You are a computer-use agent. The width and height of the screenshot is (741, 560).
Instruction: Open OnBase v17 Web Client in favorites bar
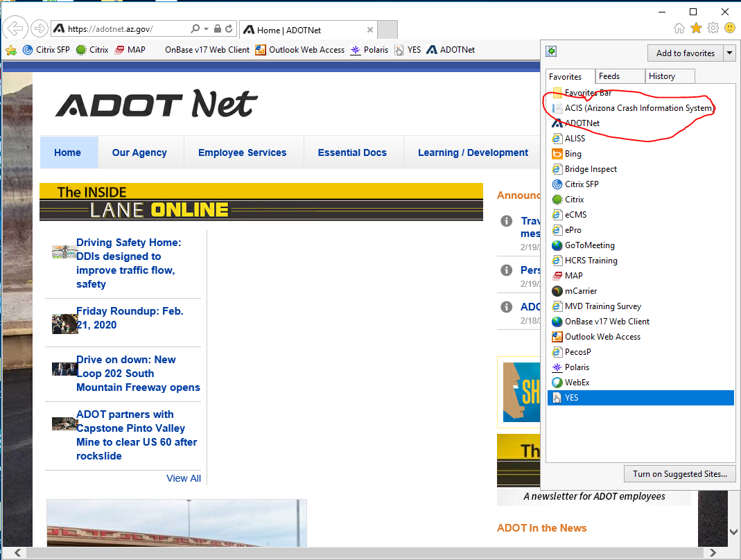coord(207,50)
